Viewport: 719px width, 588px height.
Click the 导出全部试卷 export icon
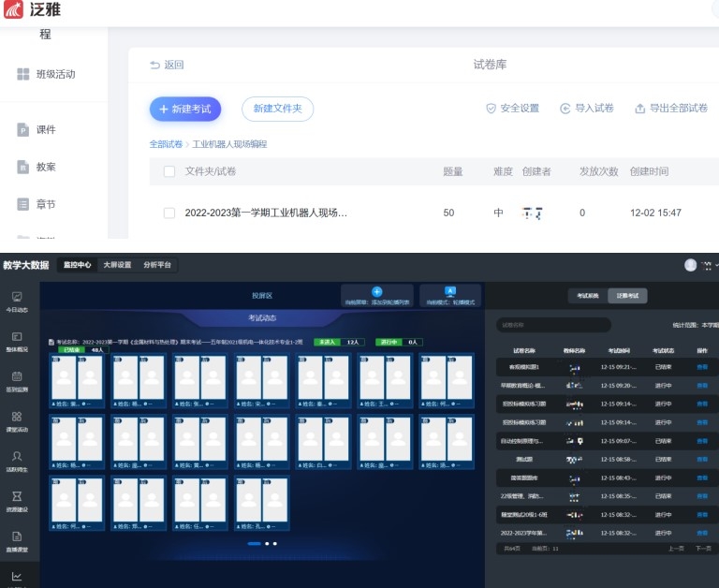click(x=640, y=109)
